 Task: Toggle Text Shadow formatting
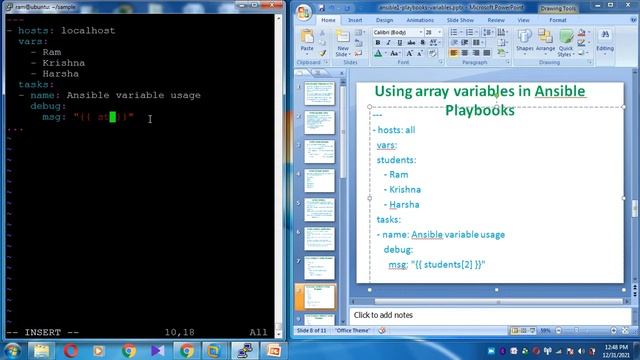422,42
